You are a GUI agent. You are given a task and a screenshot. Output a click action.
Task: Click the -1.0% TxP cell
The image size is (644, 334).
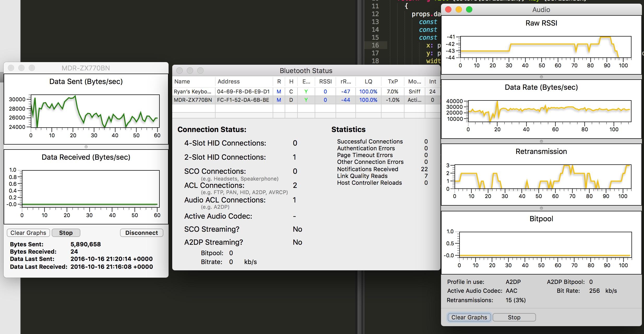[393, 100]
